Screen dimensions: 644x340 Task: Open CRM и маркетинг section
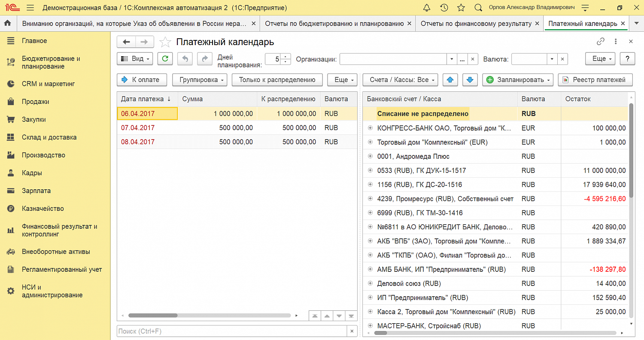pyautogui.click(x=49, y=84)
